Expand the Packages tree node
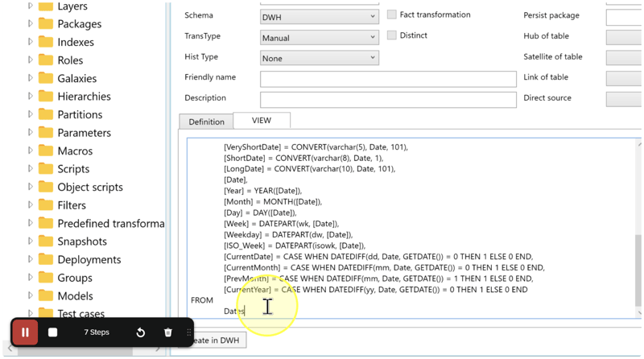Screen dimensions: 644x359 (x=30, y=23)
